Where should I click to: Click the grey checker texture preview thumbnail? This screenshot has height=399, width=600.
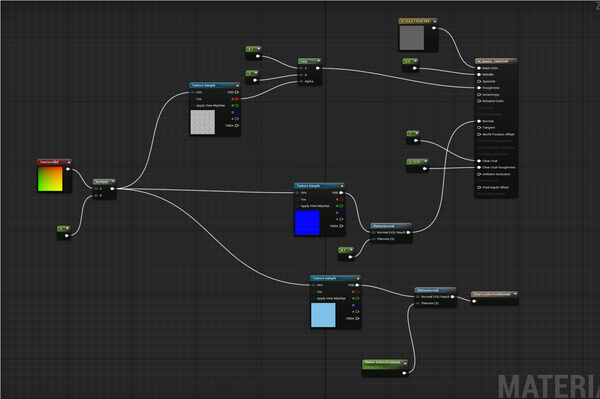pyautogui.click(x=203, y=122)
